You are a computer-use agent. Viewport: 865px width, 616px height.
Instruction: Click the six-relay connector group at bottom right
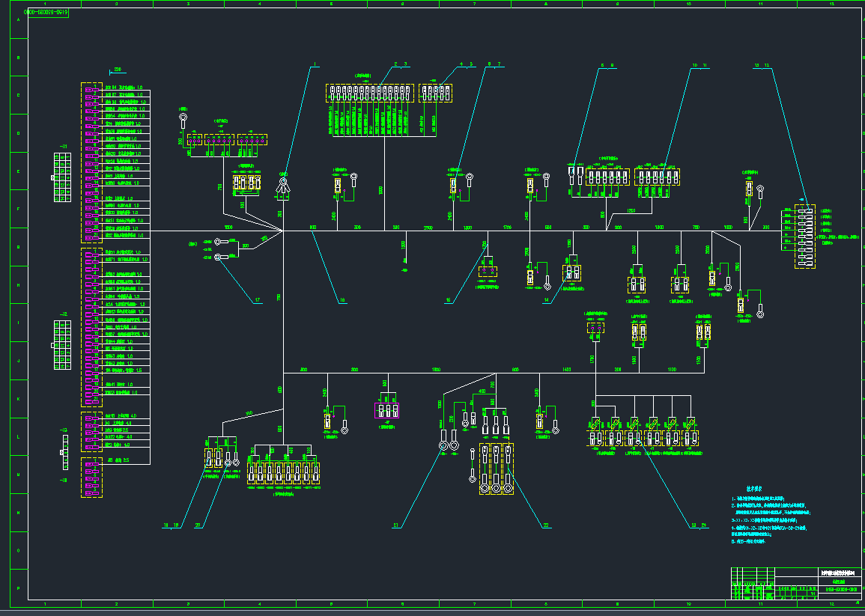coord(643,433)
